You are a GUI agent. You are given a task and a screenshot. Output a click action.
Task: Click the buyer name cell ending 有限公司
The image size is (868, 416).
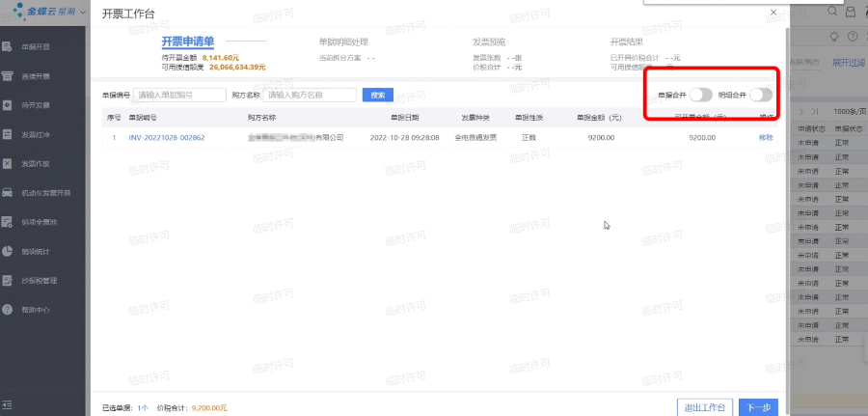click(296, 137)
